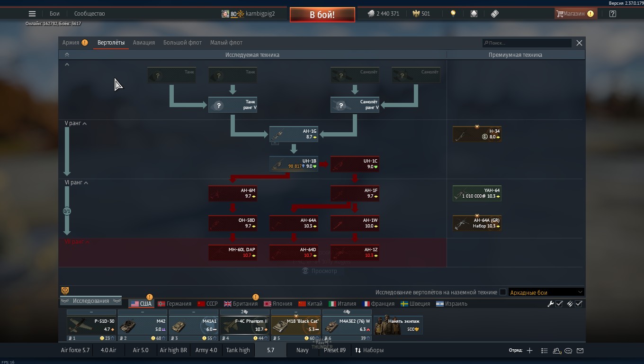This screenshot has height=364, width=644.
Task: Select the AH-1W helicopter
Action: pyautogui.click(x=355, y=223)
